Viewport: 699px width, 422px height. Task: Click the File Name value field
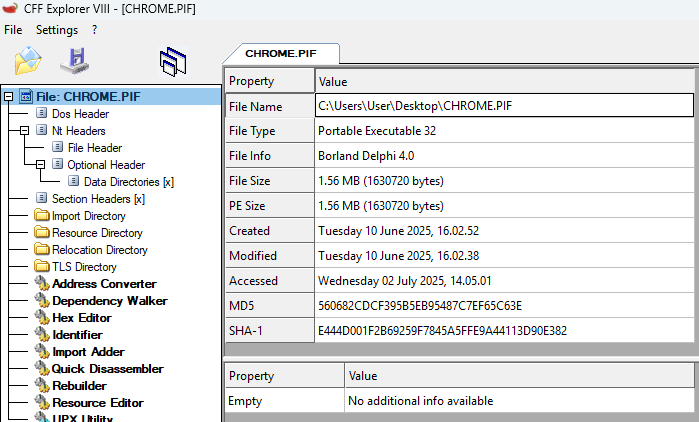pos(504,106)
